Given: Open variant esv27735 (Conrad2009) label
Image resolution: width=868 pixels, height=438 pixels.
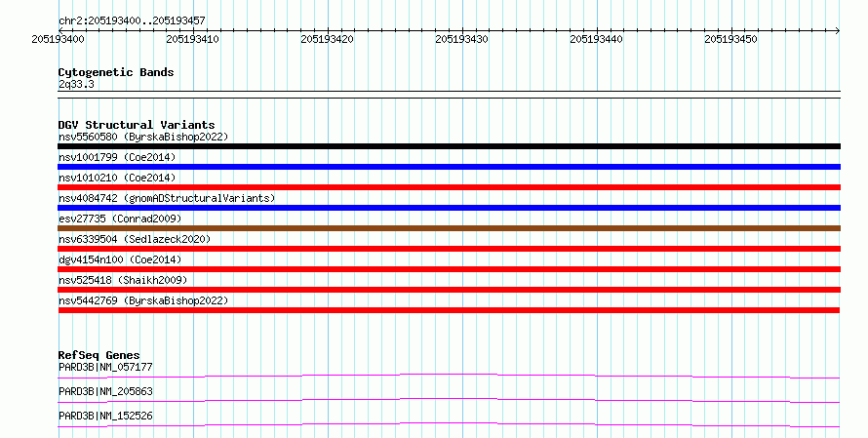Looking at the screenshot, I should click(x=120, y=219).
